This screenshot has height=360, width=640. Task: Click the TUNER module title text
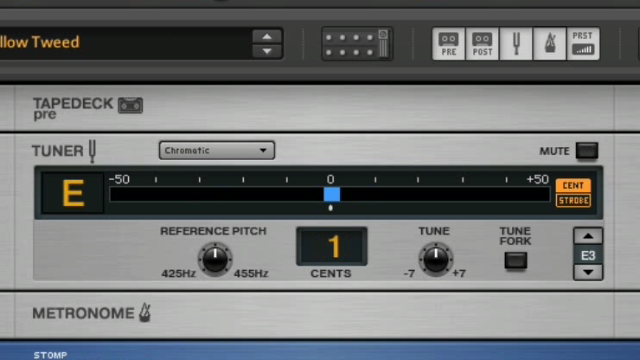(58, 151)
